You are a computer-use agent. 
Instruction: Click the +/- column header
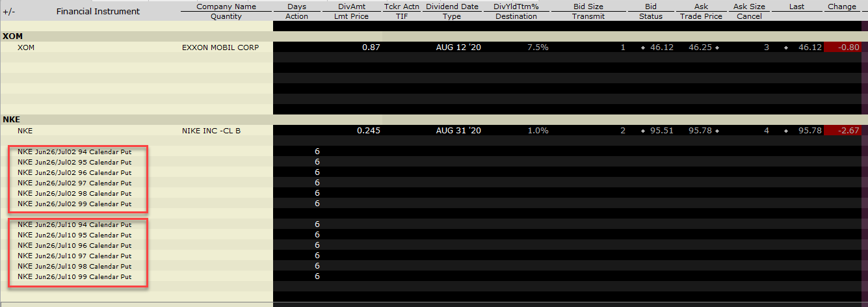(8, 11)
